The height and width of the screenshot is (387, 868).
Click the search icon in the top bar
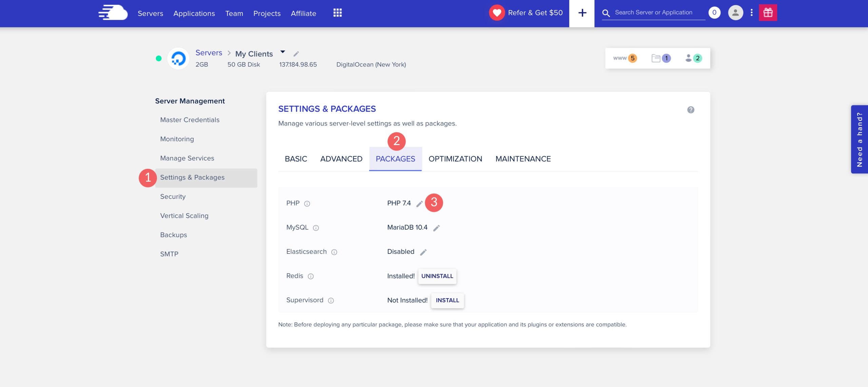tap(608, 13)
